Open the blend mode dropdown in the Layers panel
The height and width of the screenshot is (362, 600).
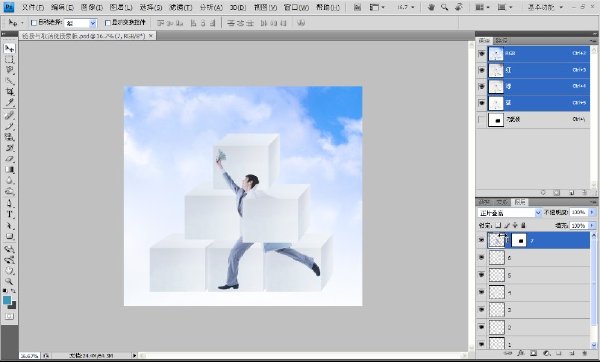[510, 213]
